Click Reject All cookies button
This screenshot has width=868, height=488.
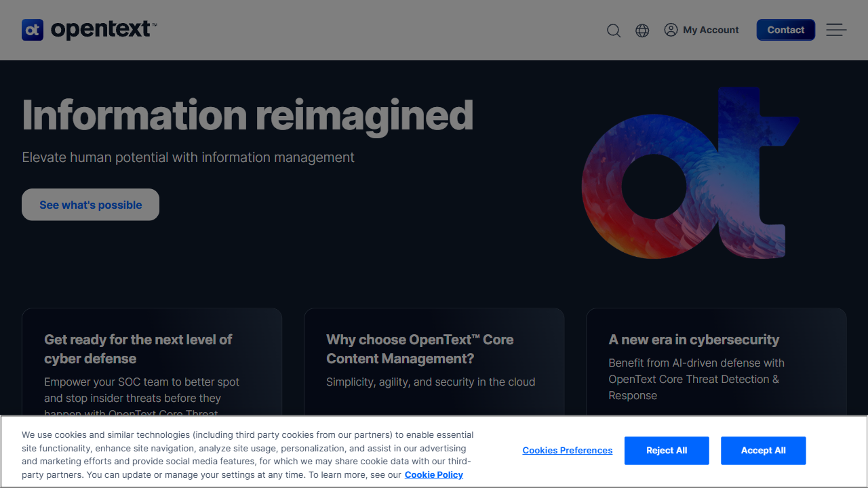[x=667, y=451]
